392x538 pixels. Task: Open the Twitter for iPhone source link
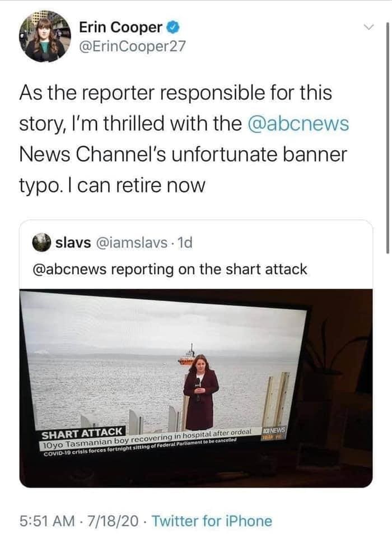pos(212,521)
